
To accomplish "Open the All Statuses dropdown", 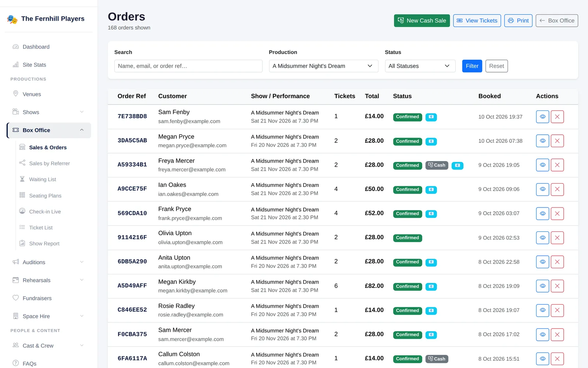I will 420,66.
